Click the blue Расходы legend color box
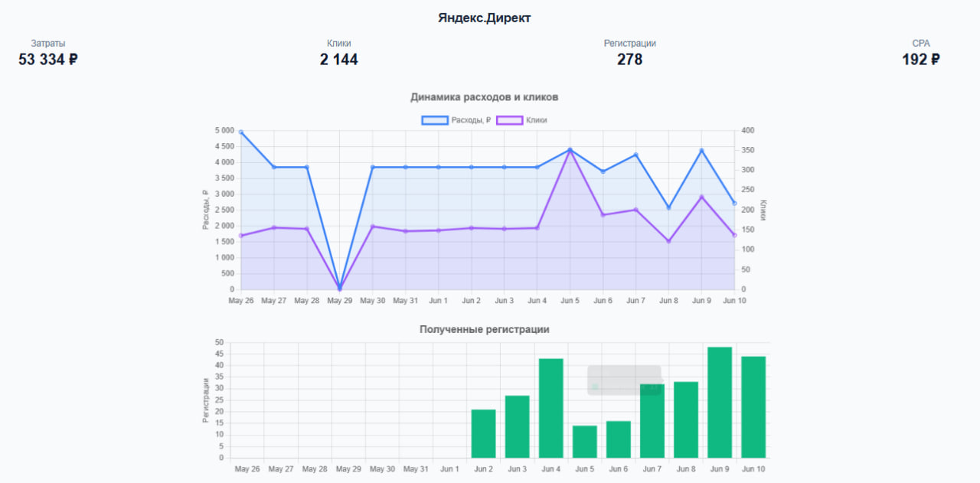980x483 pixels. [435, 120]
